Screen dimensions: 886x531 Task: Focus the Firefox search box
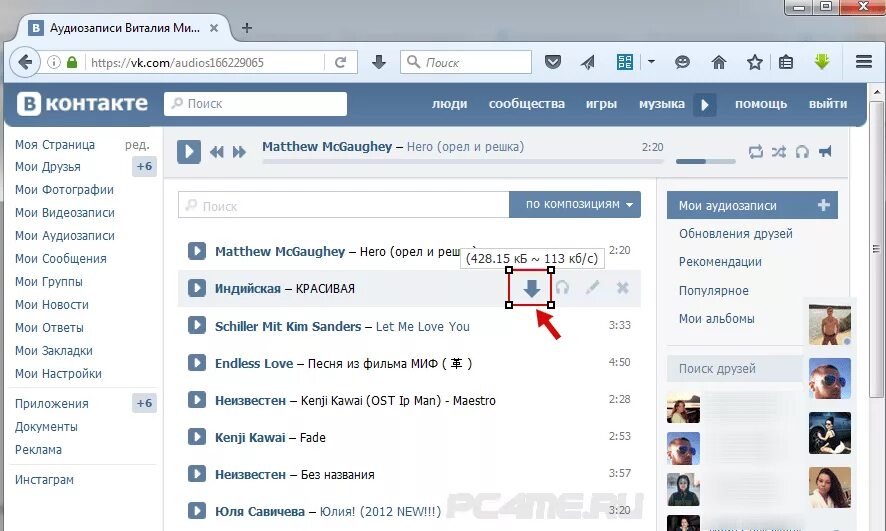coord(466,62)
